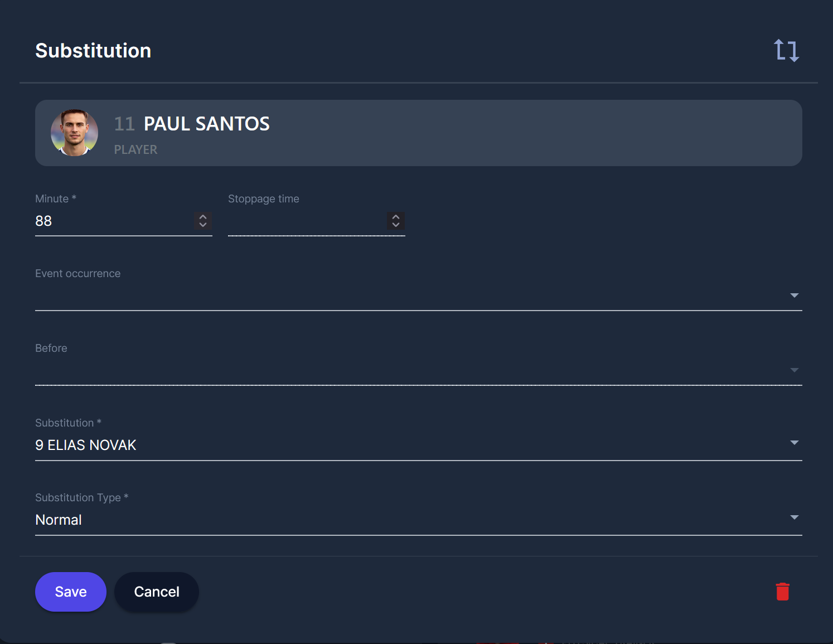Decrease the Minute value with down arrow
The image size is (833, 644).
click(x=203, y=225)
